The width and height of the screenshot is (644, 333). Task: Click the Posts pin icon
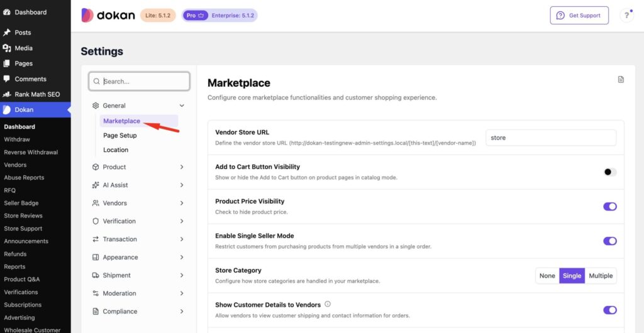(6, 33)
